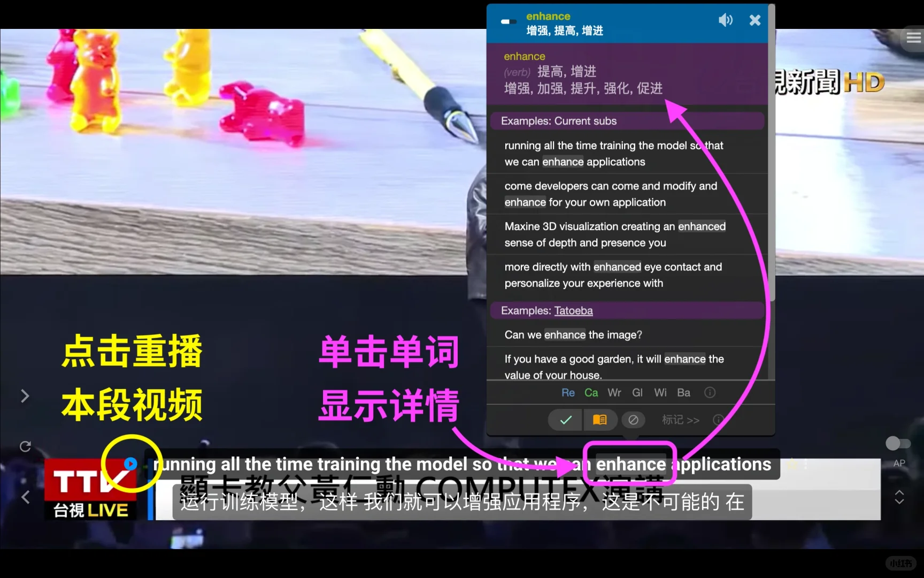Image resolution: width=924 pixels, height=578 pixels.
Task: Switch to the Wi dictionary tab
Action: [660, 393]
